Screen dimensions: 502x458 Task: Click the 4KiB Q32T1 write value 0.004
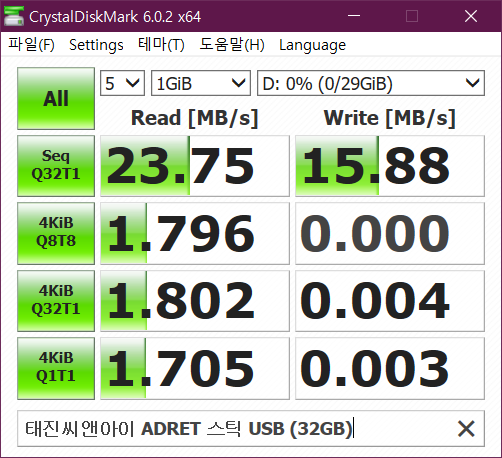click(390, 301)
